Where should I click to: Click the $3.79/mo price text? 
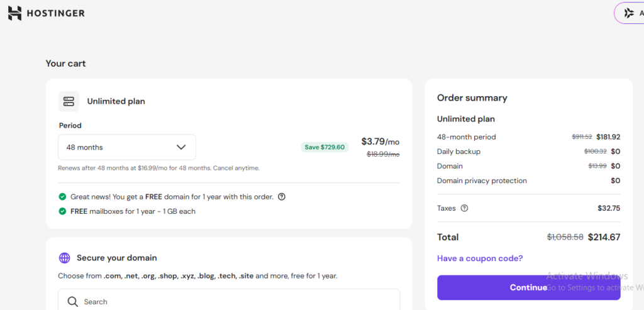[380, 141]
